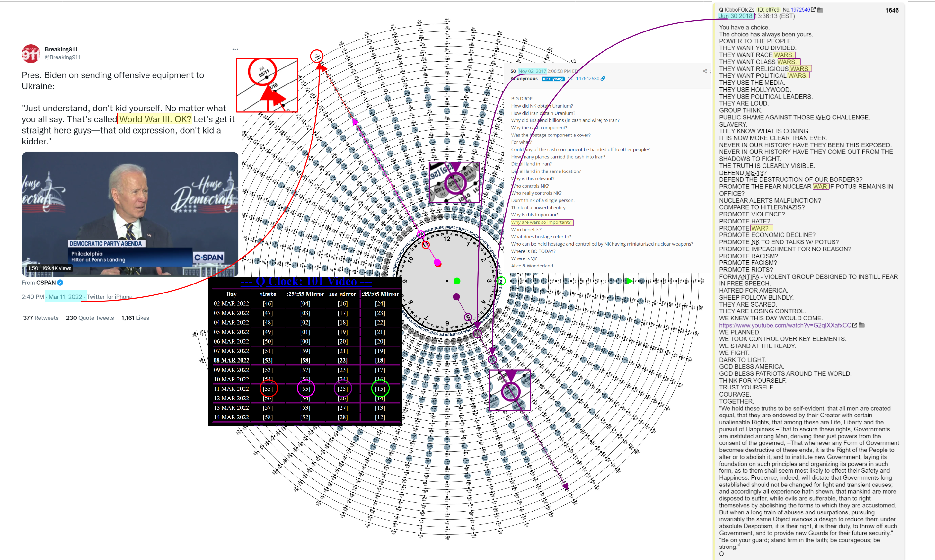
Task: View the 230 Quote Tweets list
Action: (90, 318)
